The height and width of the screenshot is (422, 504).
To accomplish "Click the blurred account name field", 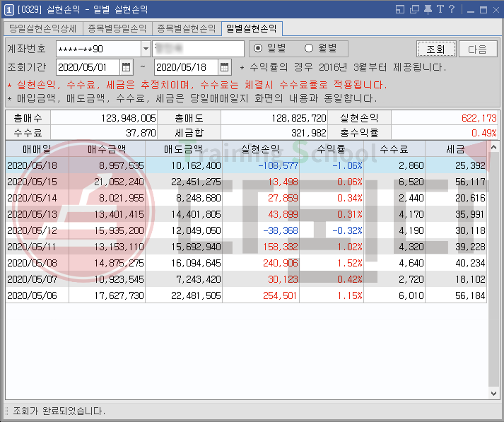I will [x=199, y=49].
